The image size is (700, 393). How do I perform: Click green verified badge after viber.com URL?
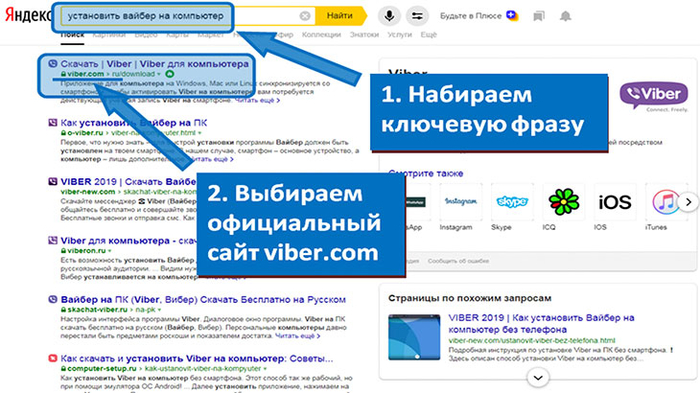click(x=170, y=74)
